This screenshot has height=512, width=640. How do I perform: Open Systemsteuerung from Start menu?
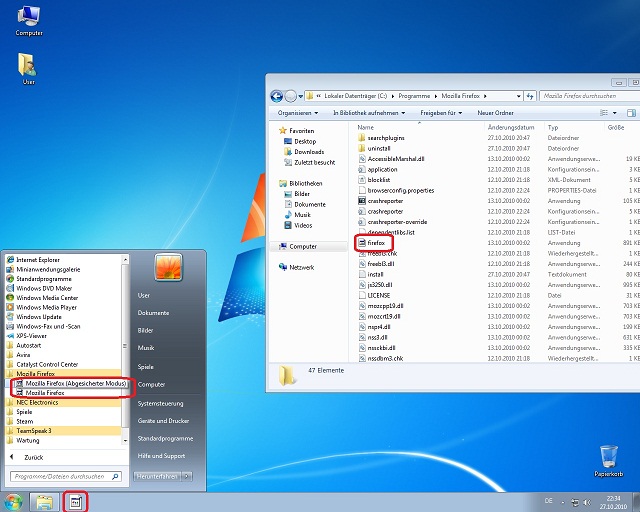click(x=160, y=403)
